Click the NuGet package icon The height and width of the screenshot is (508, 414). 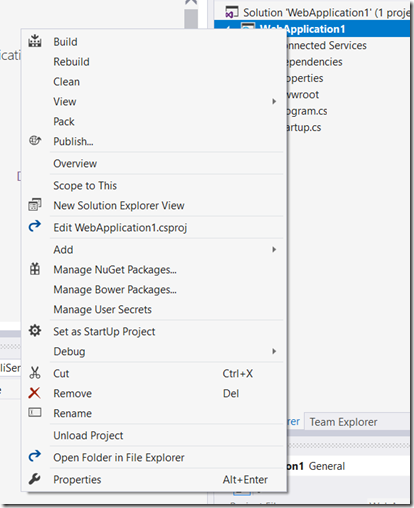pos(35,269)
